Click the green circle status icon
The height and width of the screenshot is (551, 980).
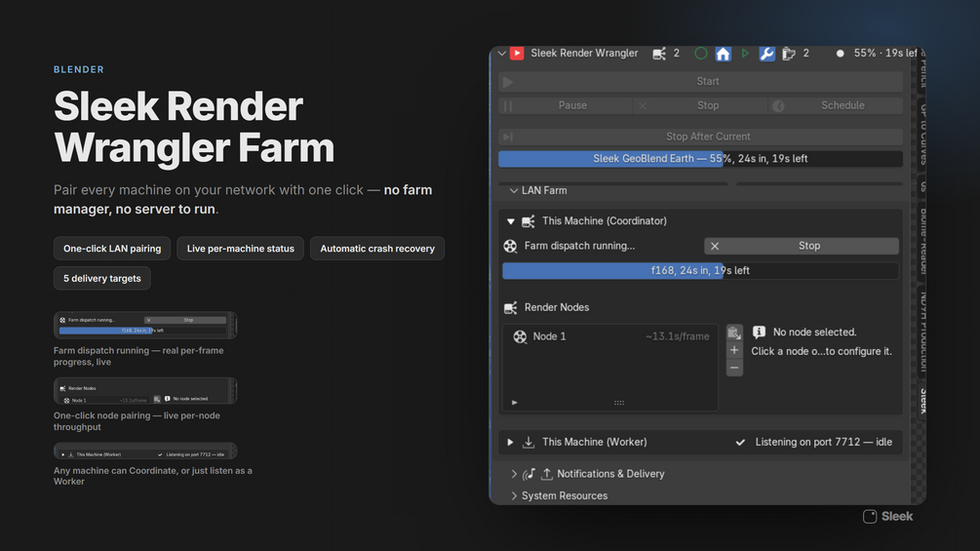[x=700, y=54]
